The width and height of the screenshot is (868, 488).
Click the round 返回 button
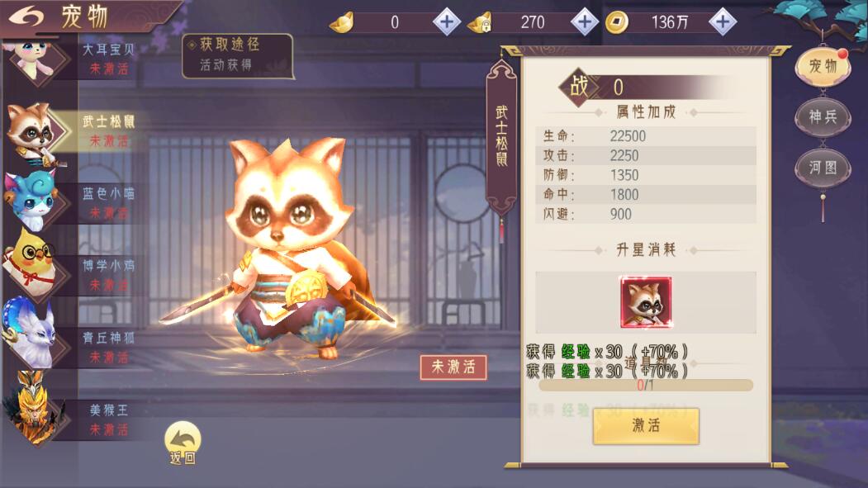coord(183,443)
